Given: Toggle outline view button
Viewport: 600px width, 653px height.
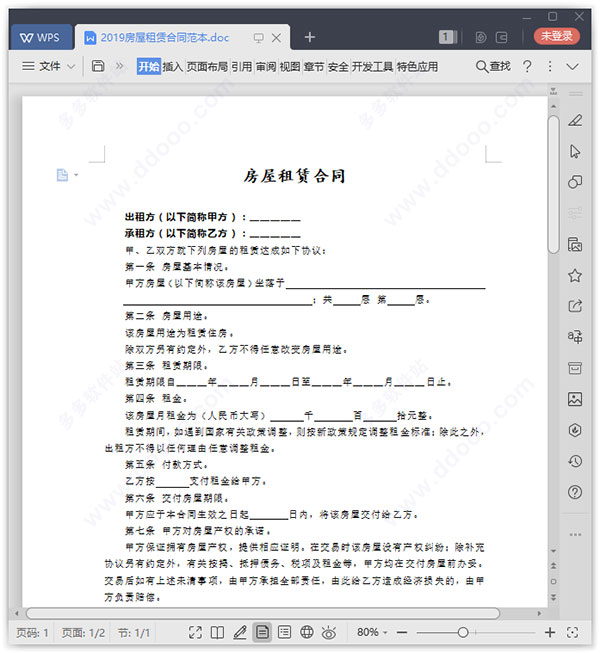Looking at the screenshot, I should [x=284, y=633].
